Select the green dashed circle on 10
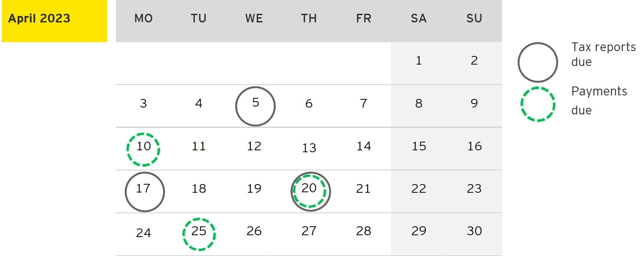The width and height of the screenshot is (644, 256). coord(143,149)
